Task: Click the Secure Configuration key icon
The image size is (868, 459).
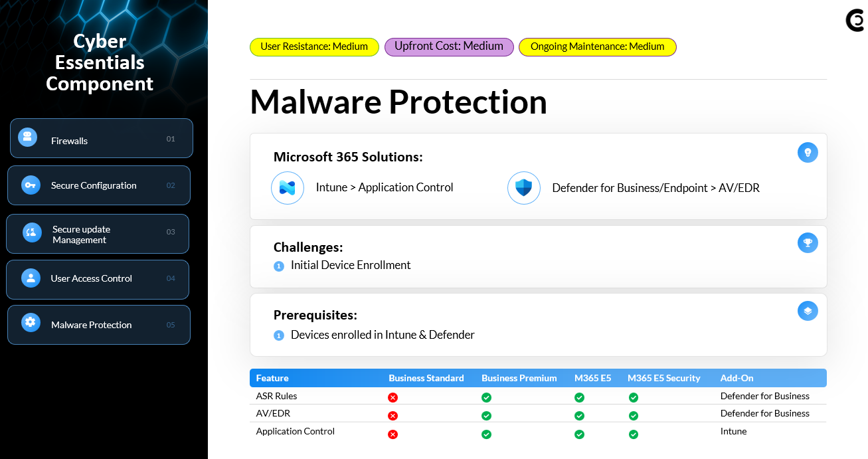Action: 31,185
